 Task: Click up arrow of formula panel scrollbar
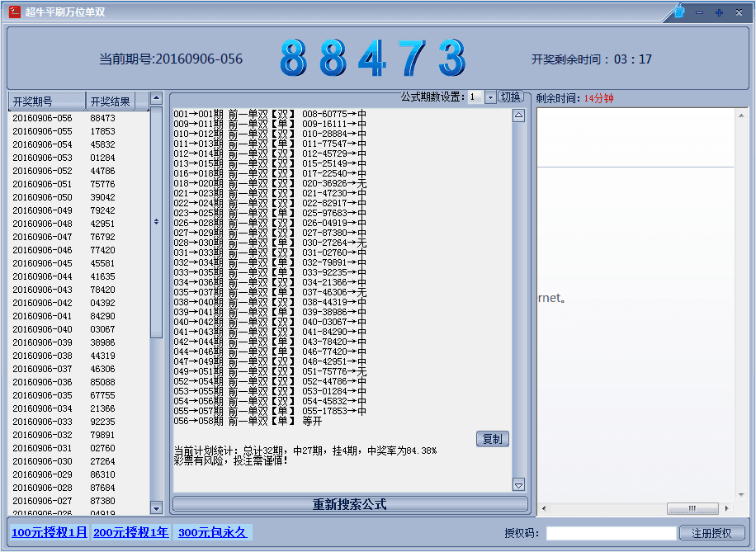[x=519, y=116]
